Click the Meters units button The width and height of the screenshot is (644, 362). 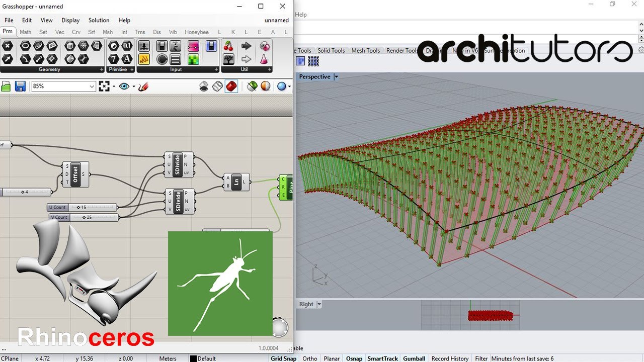168,358
